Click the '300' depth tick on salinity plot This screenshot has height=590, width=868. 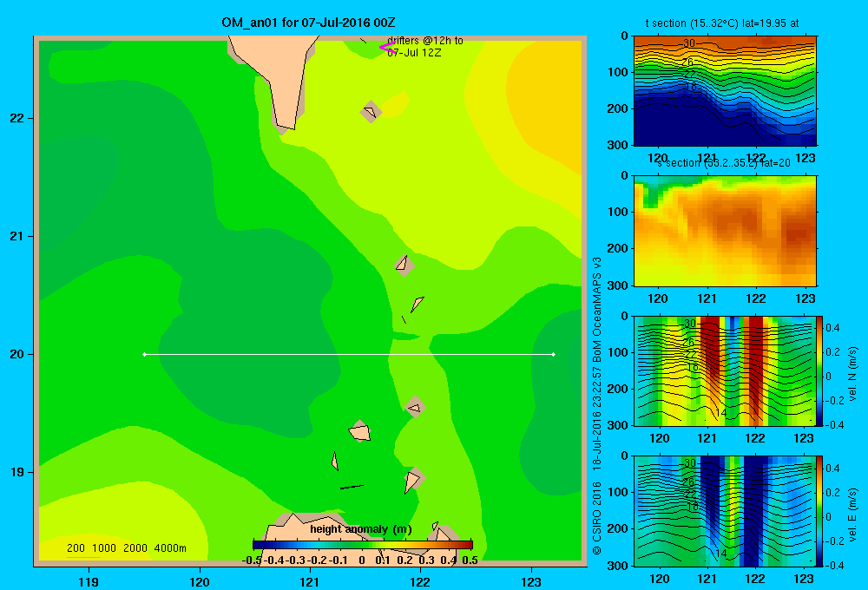618,285
